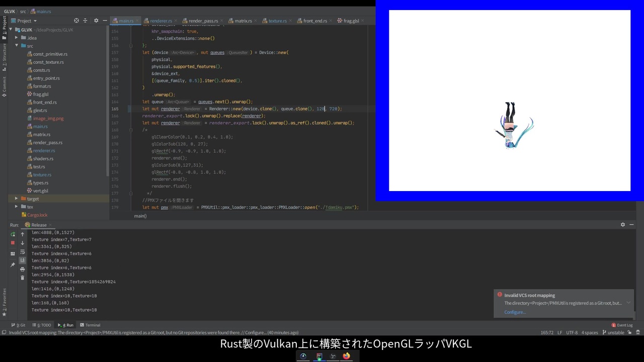Toggle soft-wrap in Run console

22,252
